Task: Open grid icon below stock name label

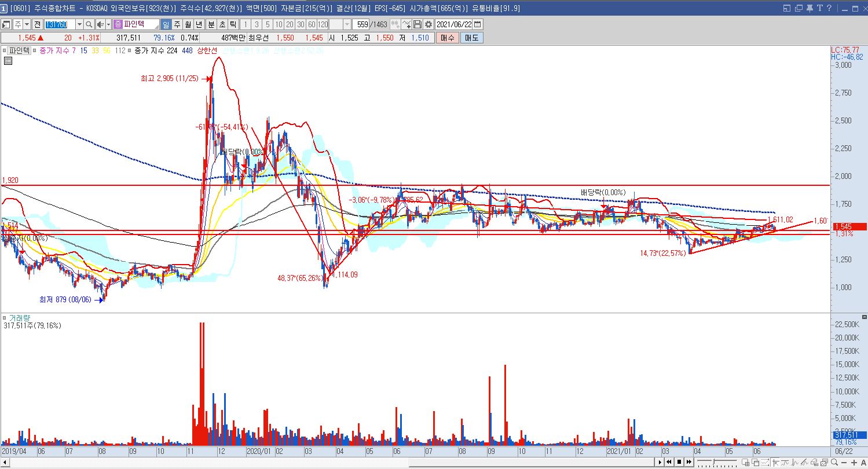Action: pos(7,60)
